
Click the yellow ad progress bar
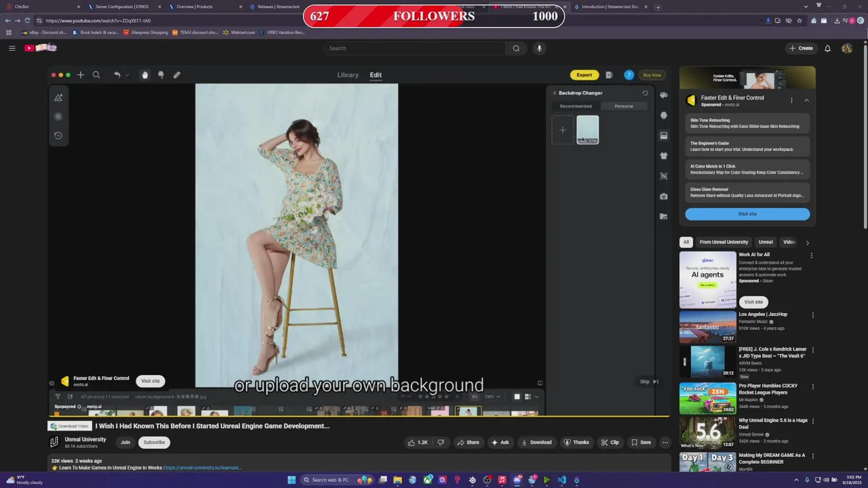[359, 415]
